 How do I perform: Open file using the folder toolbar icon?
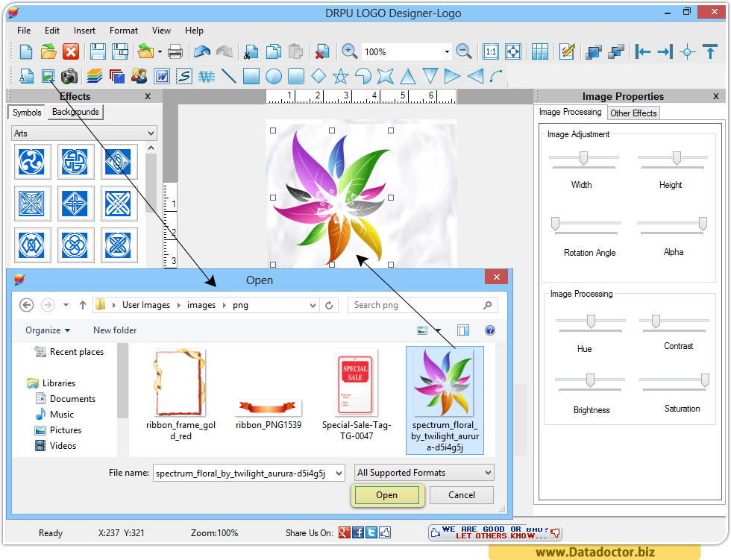(48, 51)
